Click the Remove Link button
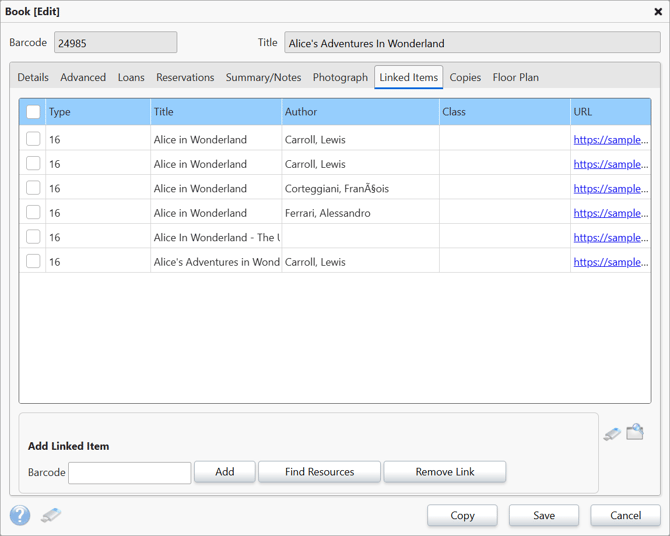Viewport: 670px width, 536px height. tap(445, 472)
